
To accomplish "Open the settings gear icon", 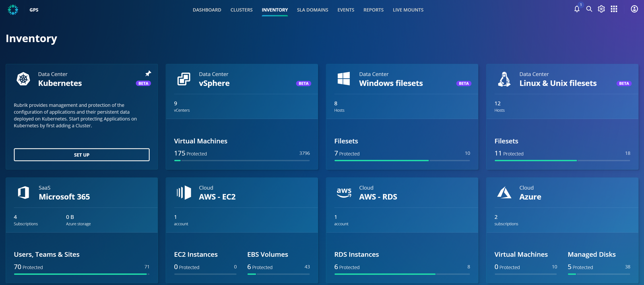I will tap(601, 9).
